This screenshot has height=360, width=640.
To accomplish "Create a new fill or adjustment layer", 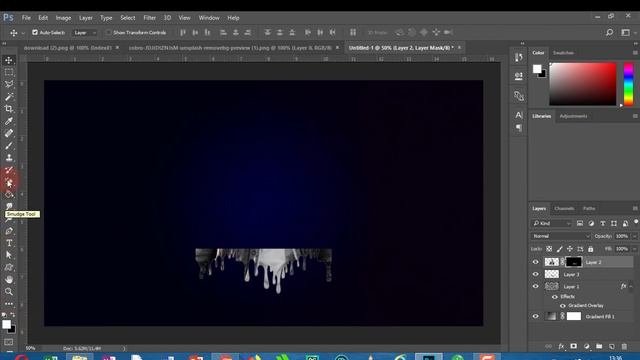I will point(587,346).
